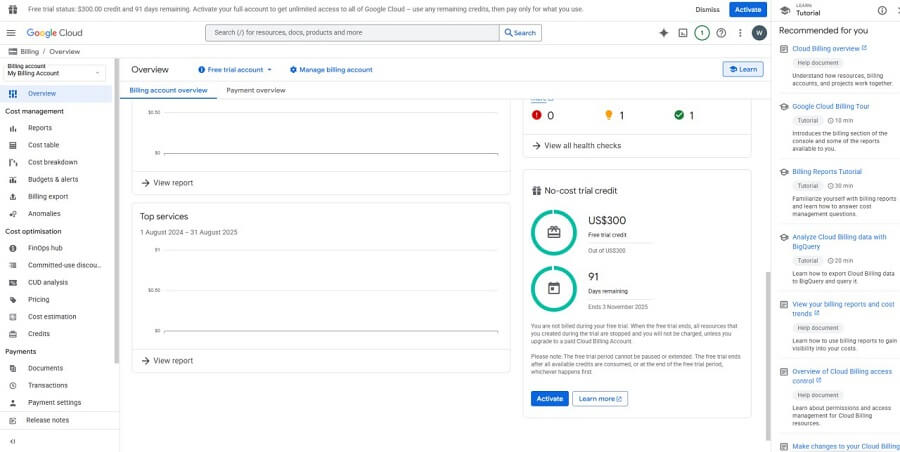Open Documents in the sidebar

click(x=45, y=368)
